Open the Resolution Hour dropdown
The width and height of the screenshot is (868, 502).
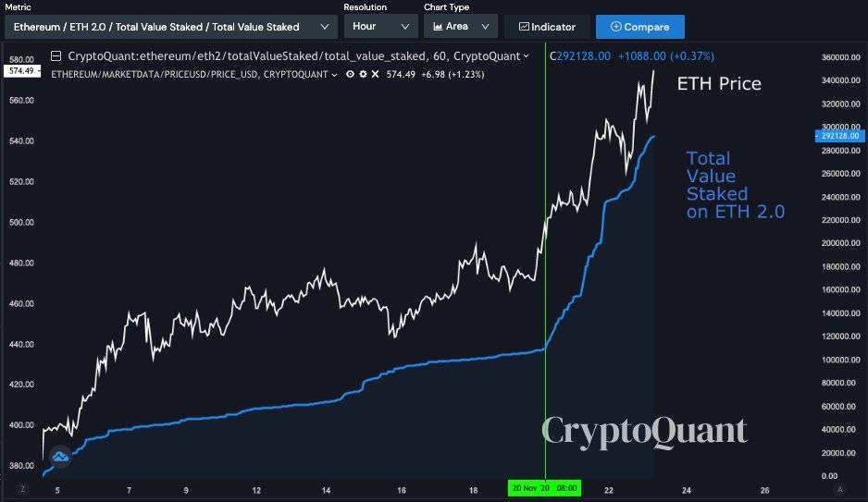(x=381, y=27)
